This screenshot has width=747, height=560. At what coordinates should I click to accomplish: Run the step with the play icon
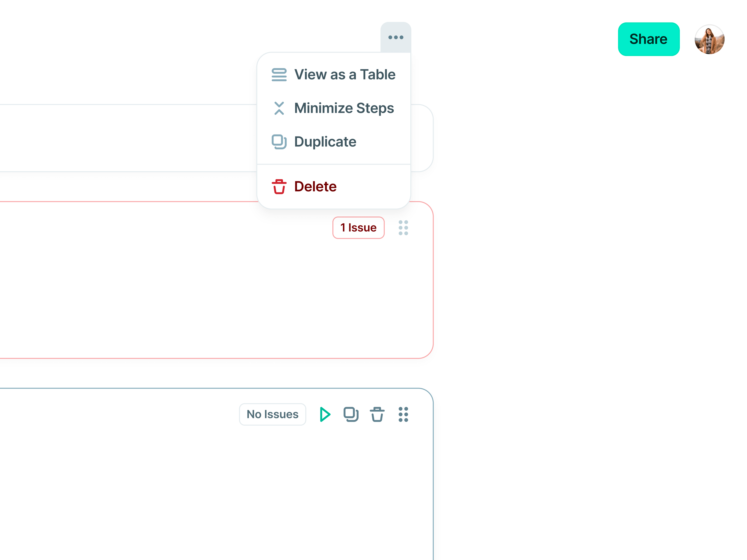[x=325, y=414]
